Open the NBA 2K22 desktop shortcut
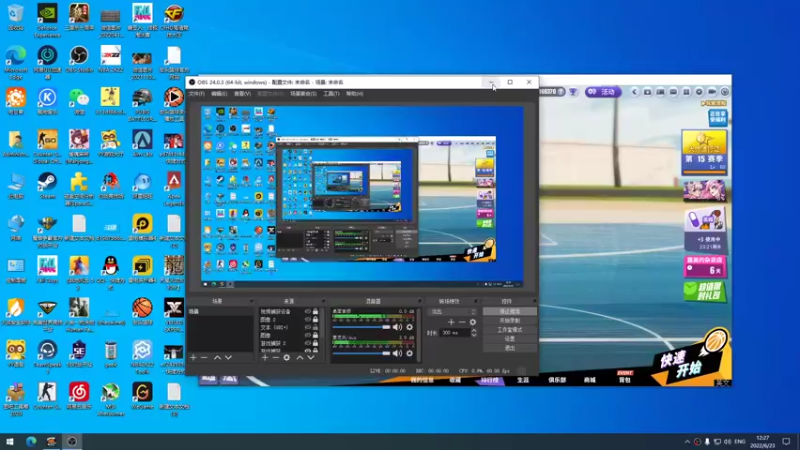This screenshot has width=800, height=450. [x=110, y=59]
